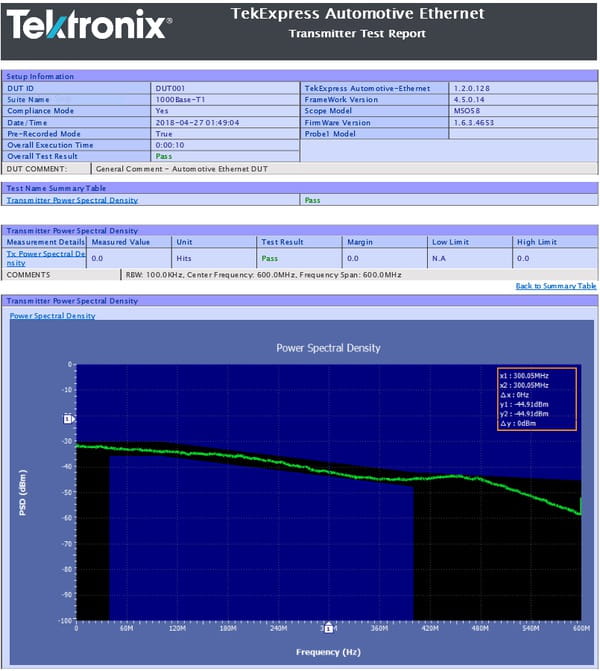The image size is (600, 671).
Task: Click the Pre-Recorded Mode value True
Action: pos(163,134)
